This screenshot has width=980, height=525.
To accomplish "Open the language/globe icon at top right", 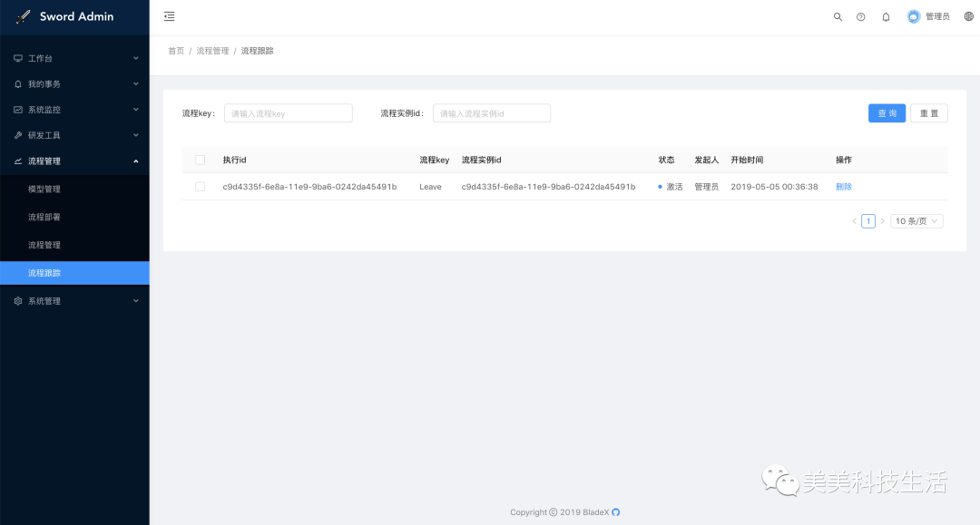I will [x=967, y=15].
